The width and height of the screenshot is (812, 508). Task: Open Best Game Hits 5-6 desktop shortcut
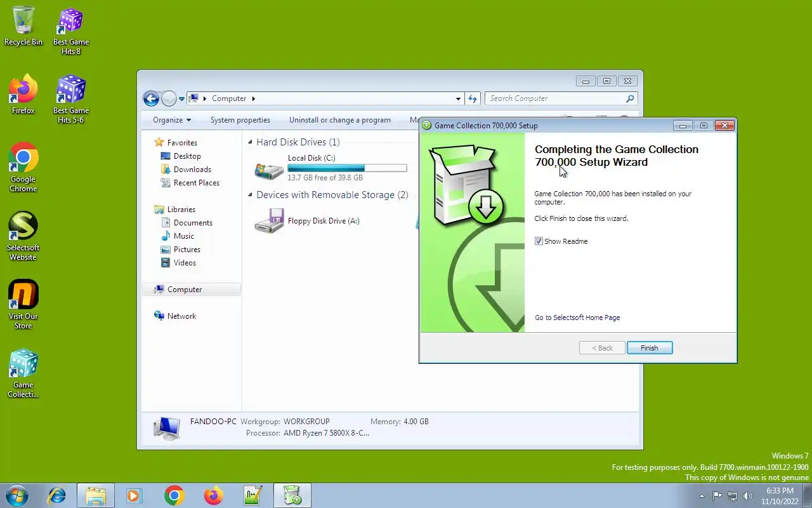click(x=71, y=100)
